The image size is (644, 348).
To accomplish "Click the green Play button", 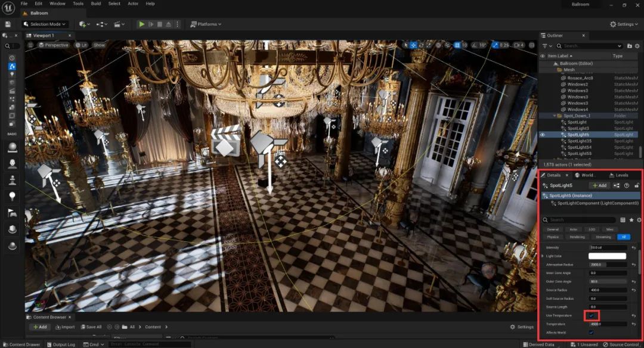I will [x=141, y=24].
